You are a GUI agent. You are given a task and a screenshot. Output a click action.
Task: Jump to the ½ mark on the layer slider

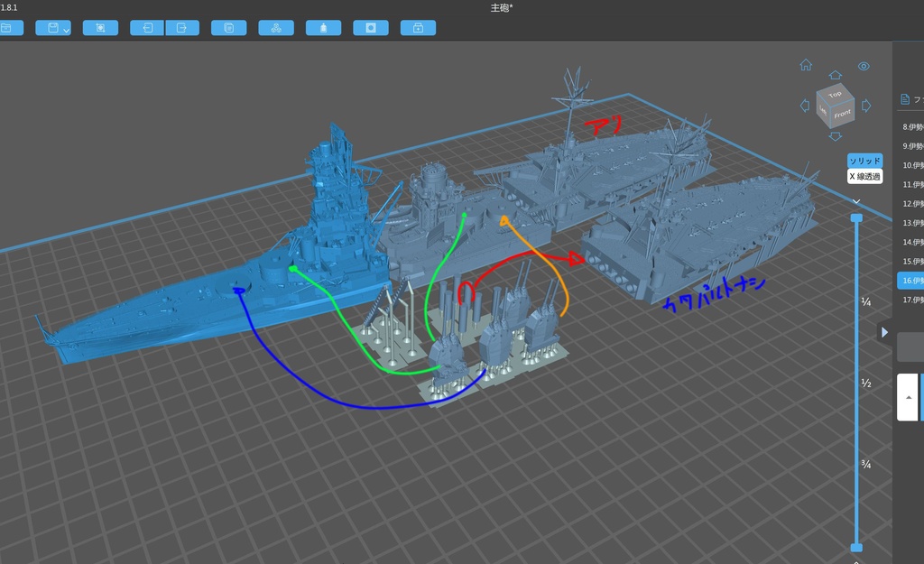click(865, 384)
